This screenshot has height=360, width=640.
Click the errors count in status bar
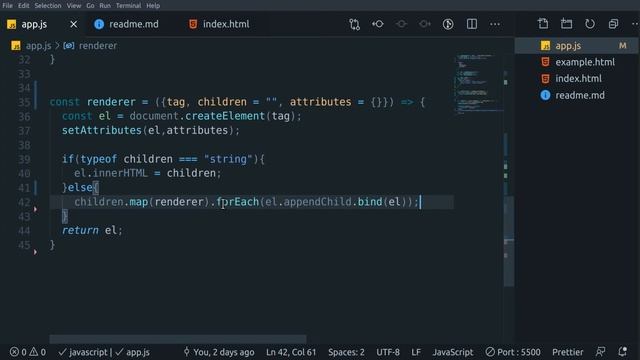pos(18,352)
